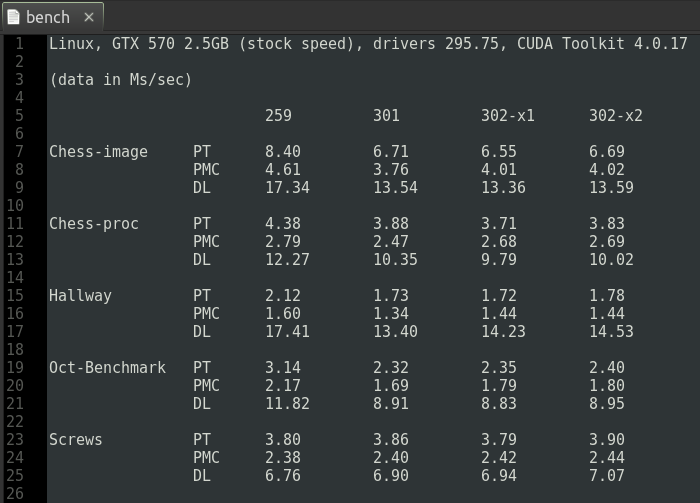Screen dimensions: 700x503
Task: Click the document icon on the bench tab
Action: point(13,16)
